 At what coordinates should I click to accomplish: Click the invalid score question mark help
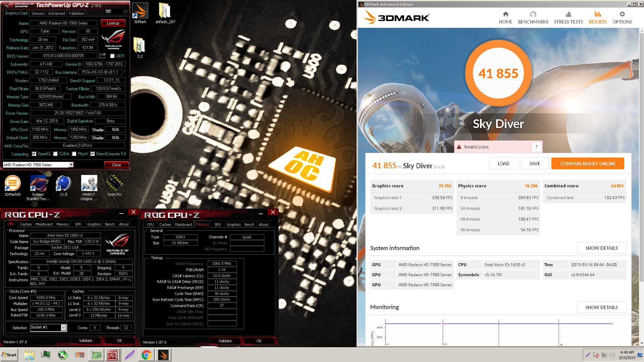536,147
